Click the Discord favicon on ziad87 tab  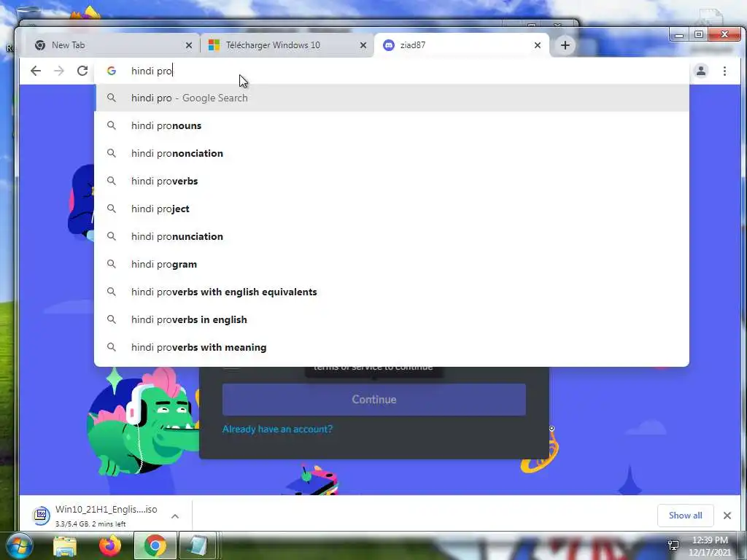[x=389, y=45]
